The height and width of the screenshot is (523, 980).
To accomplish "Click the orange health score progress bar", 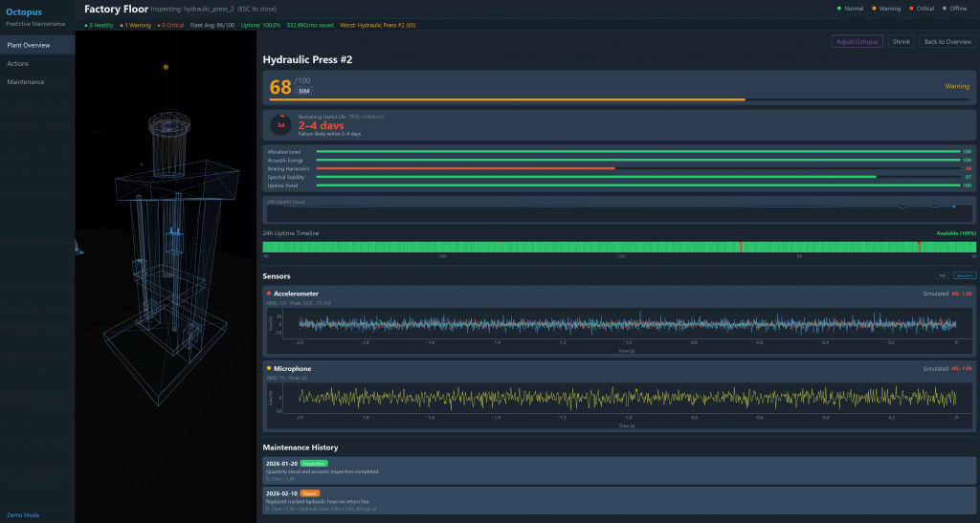I will click(x=506, y=98).
